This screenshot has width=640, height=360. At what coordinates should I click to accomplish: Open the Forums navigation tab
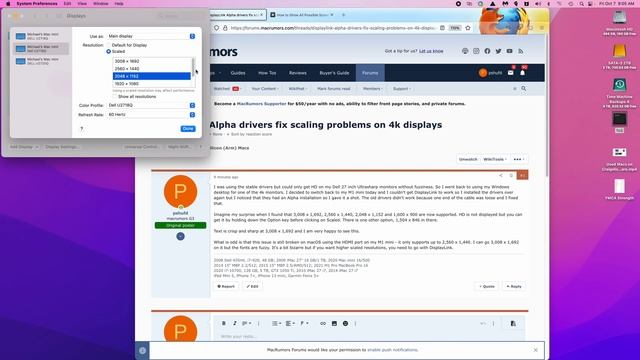tap(370, 73)
